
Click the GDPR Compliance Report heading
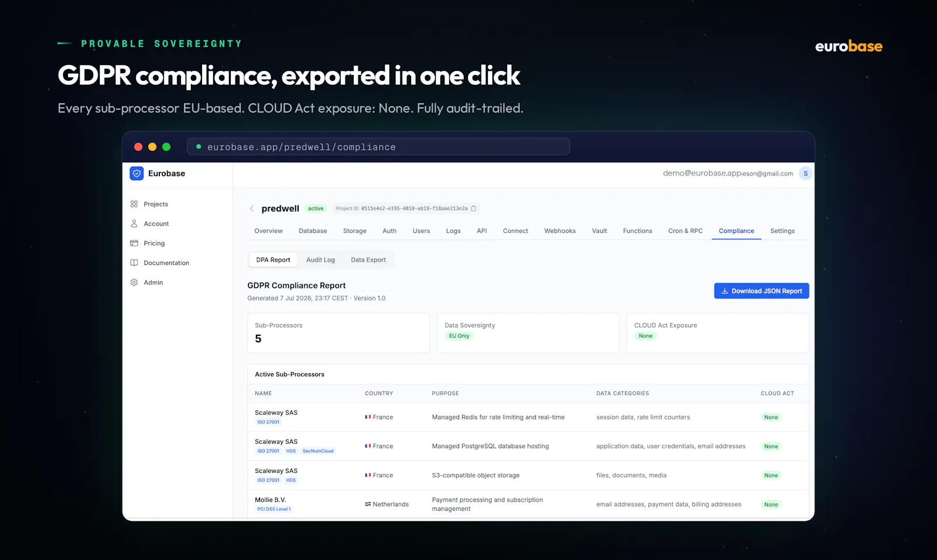(296, 286)
